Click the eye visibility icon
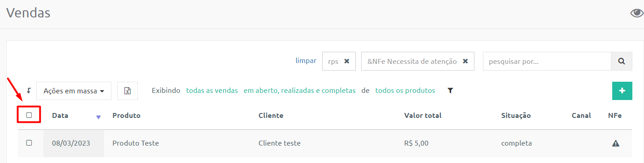 point(637,13)
